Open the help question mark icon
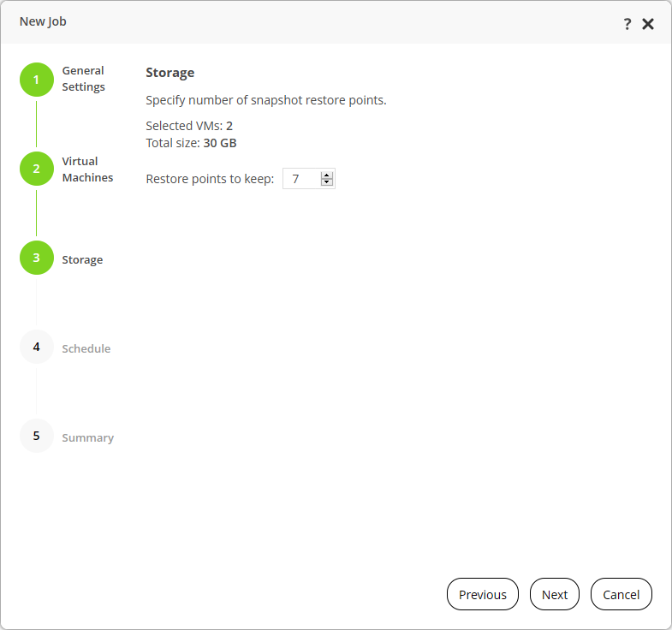The height and width of the screenshot is (630, 672). pyautogui.click(x=627, y=24)
